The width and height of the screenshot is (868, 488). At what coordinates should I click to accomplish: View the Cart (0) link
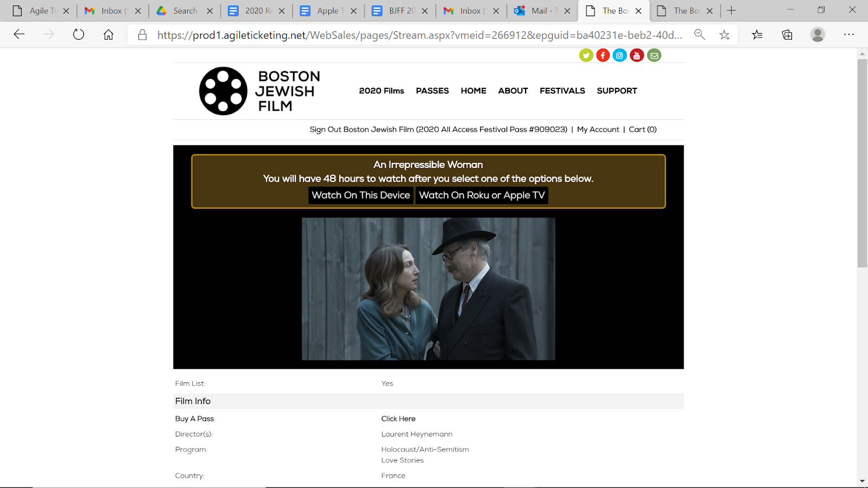(643, 130)
